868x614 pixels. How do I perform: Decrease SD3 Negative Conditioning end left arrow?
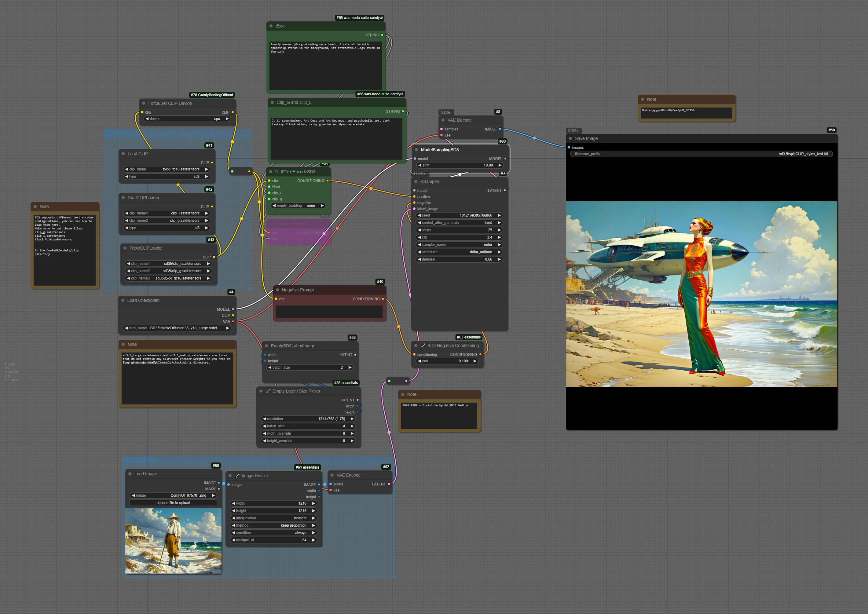tap(419, 361)
